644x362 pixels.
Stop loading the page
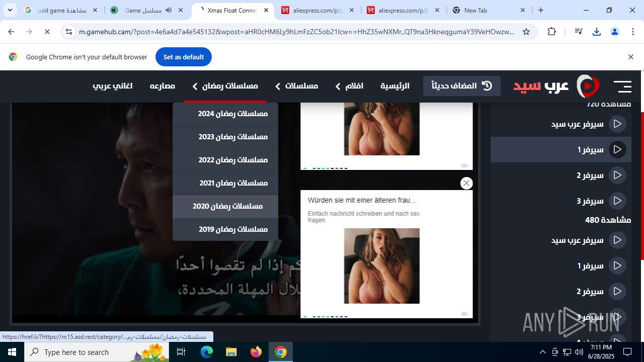(x=47, y=32)
